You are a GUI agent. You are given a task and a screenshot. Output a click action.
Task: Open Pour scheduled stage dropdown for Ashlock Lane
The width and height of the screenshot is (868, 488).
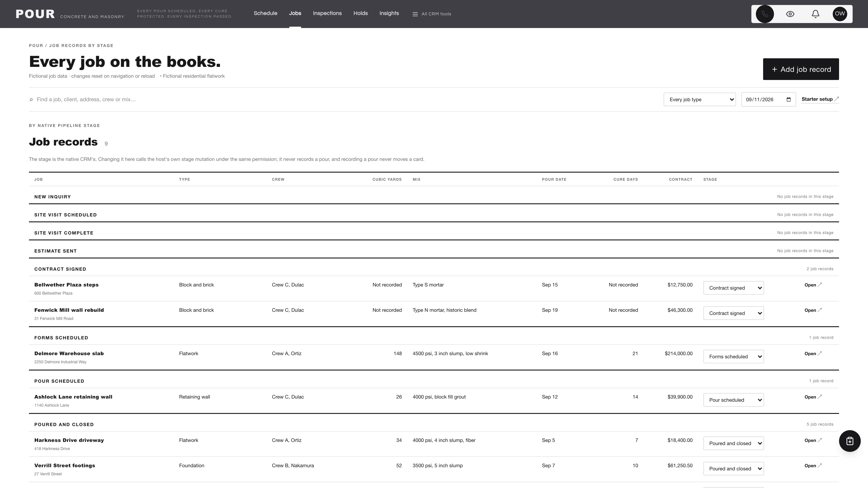pos(733,400)
